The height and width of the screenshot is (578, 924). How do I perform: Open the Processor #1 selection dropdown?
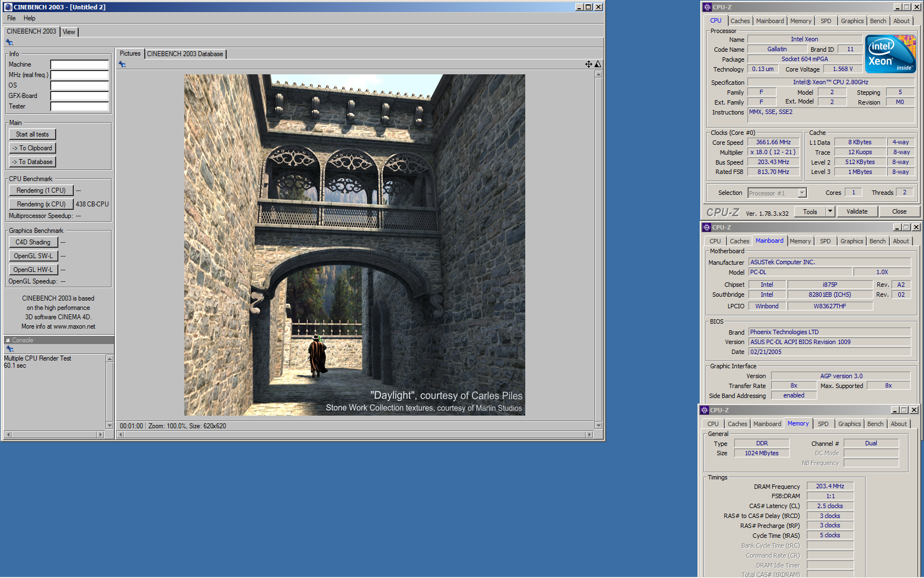(802, 193)
